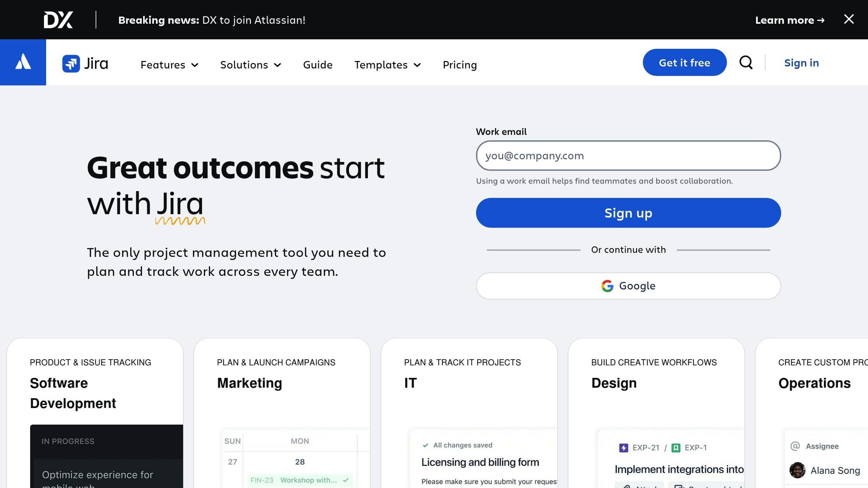Open the Learn more link
The width and height of the screenshot is (868, 488).
tap(789, 20)
